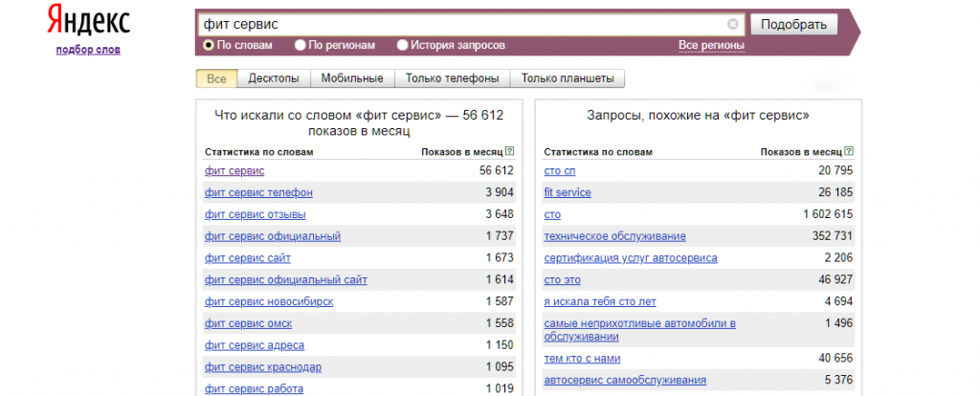Select the '26 185' impressions value
Screen dimensions: 980x396
(x=835, y=192)
